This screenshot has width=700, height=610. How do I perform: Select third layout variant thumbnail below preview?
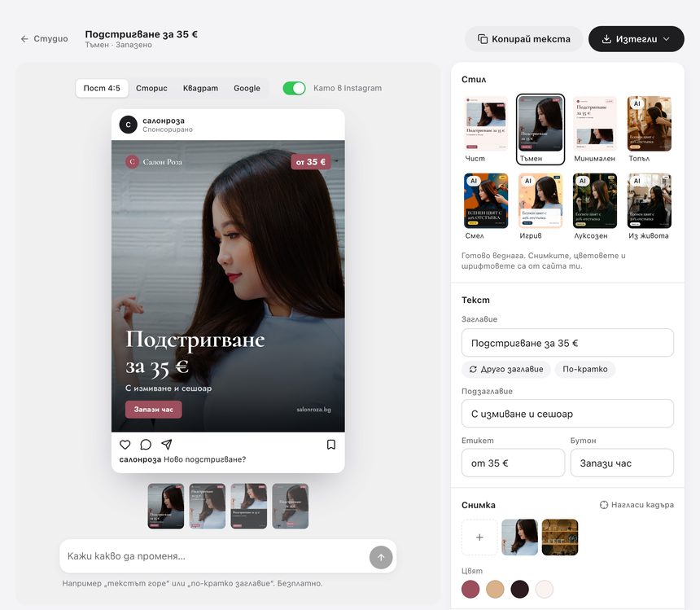pos(248,506)
